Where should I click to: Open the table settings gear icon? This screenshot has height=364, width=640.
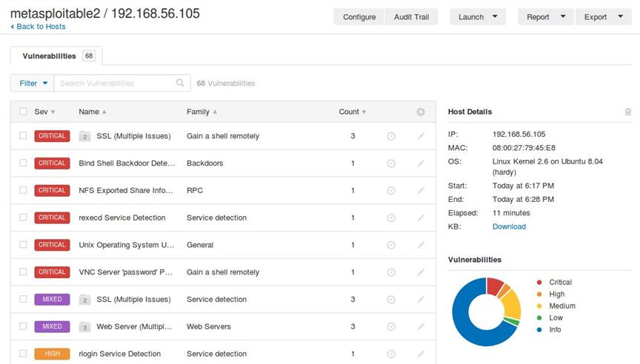pos(421,112)
